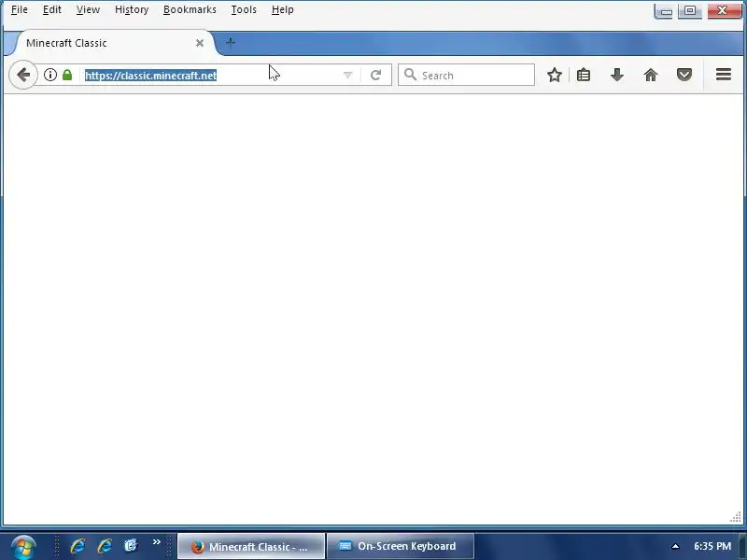Viewport: 747px width, 560px height.
Task: Launch first Internet Explorer taskbar icon
Action: pos(78,546)
